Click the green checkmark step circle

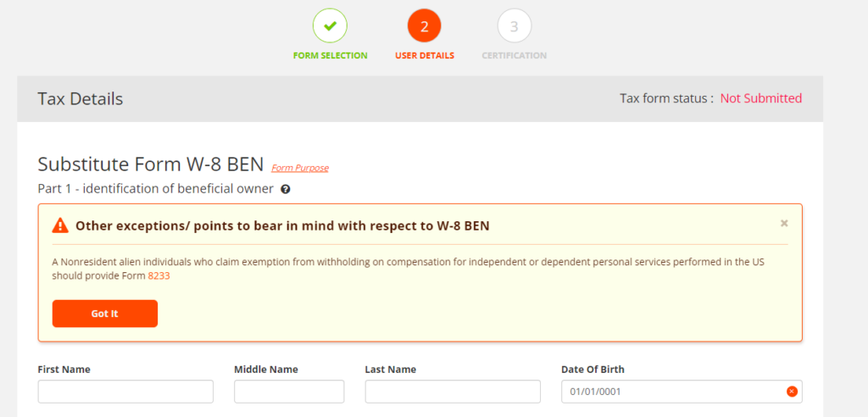pyautogui.click(x=330, y=25)
